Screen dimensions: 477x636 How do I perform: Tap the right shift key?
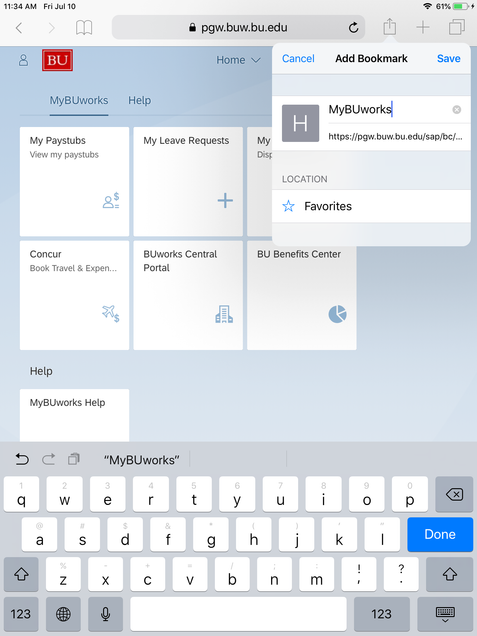click(x=449, y=574)
